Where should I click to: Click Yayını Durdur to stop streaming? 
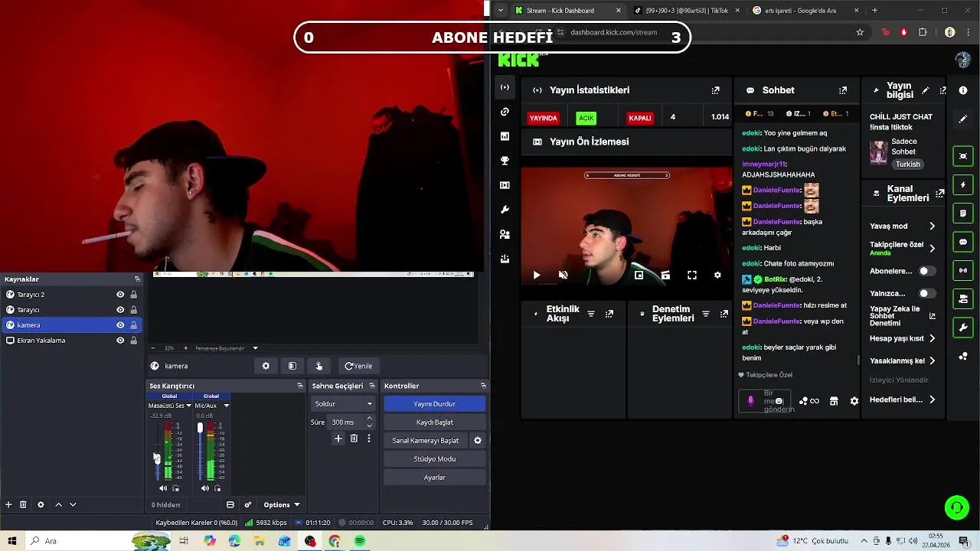[x=434, y=403]
